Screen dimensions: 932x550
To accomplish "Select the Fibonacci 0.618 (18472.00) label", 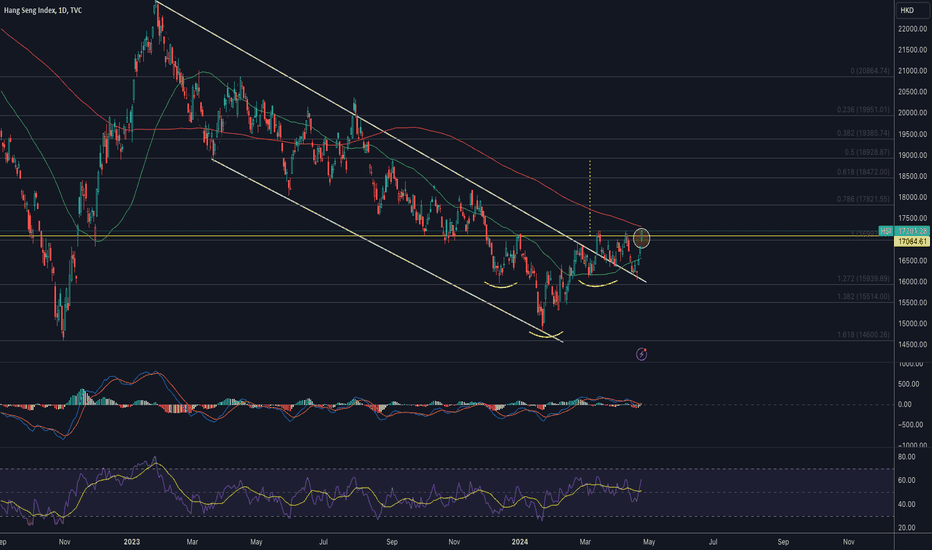I will 863,172.
